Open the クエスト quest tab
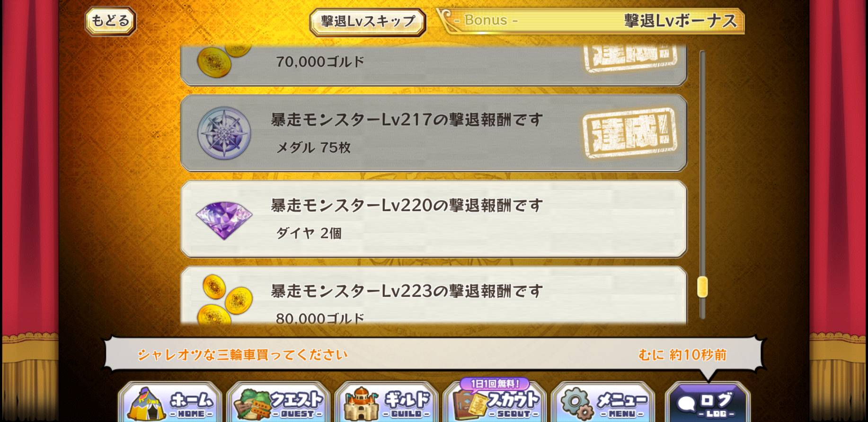The image size is (868, 422). (x=279, y=402)
